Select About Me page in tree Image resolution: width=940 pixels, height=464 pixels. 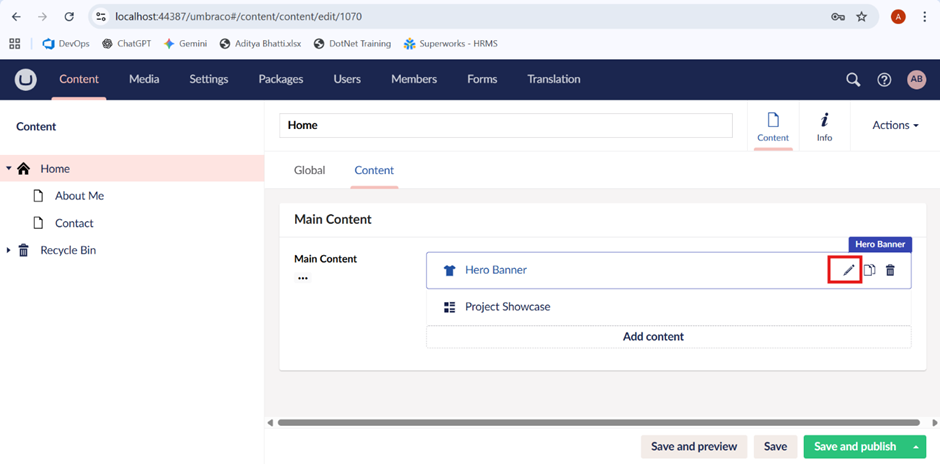pyautogui.click(x=79, y=196)
